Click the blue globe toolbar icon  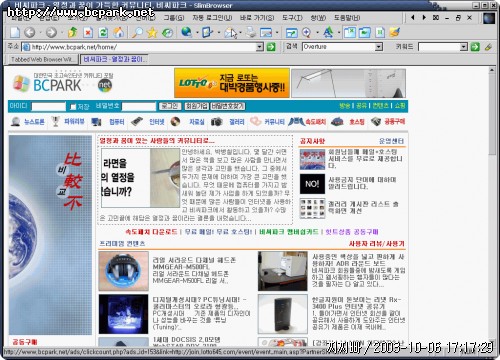[186, 32]
